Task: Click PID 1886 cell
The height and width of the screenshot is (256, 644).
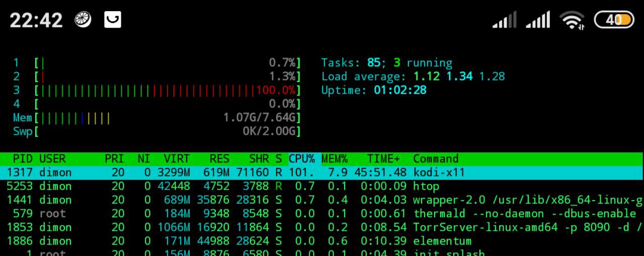Action: pos(20,241)
